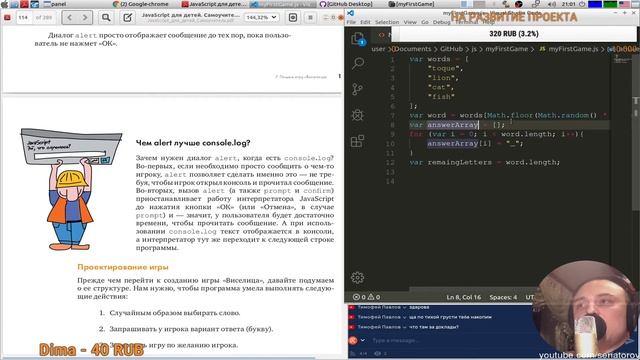Screen dimensions: 640x360
Task: Open VS Code Manage gear icon
Action: tap(358, 278)
